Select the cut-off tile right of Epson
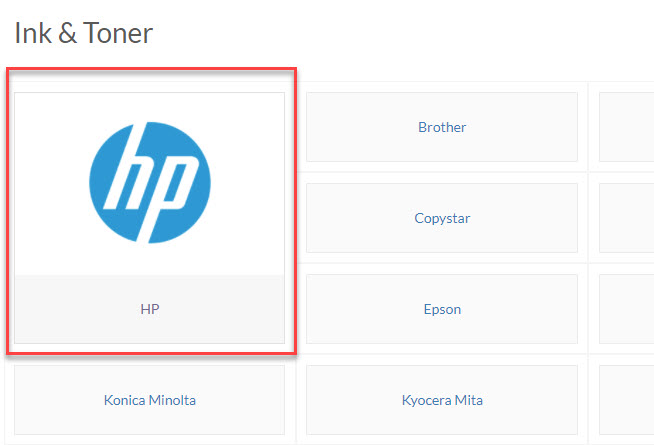Screen dimensions: 654x445 coord(628,309)
